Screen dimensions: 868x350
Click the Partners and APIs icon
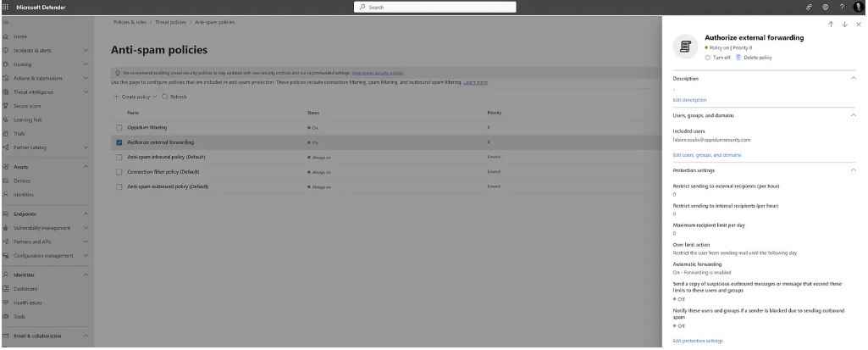click(x=6, y=242)
